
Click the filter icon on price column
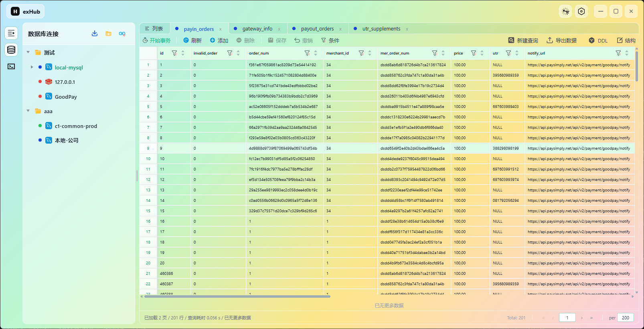tap(474, 53)
